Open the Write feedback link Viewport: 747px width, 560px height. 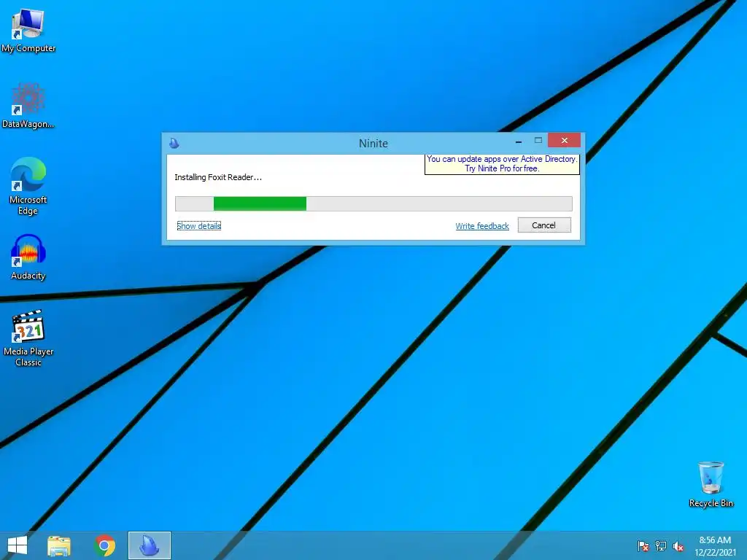tap(482, 226)
